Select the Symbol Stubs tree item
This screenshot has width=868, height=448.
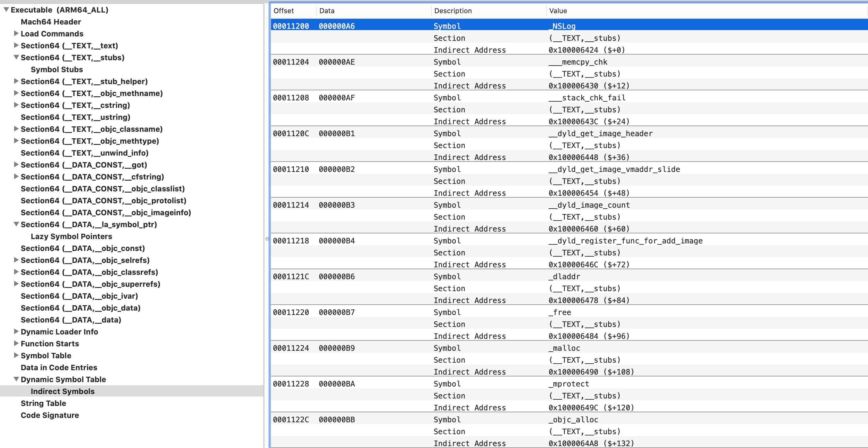point(57,70)
